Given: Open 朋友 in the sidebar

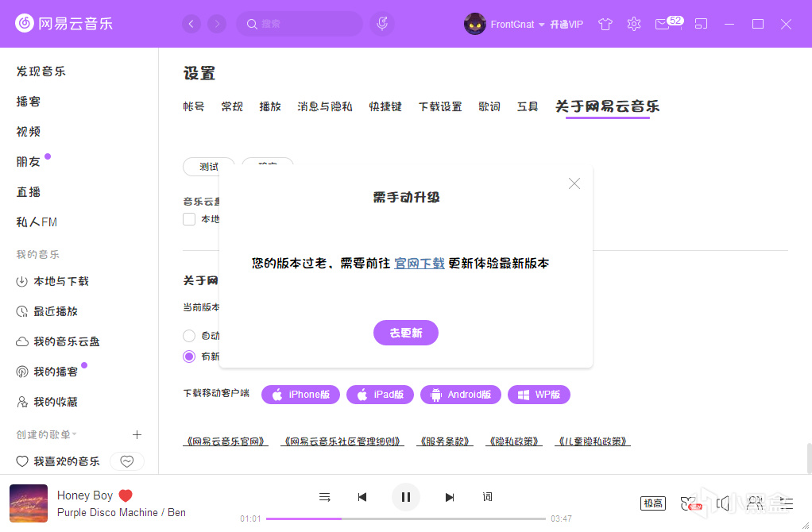Looking at the screenshot, I should 29,161.
